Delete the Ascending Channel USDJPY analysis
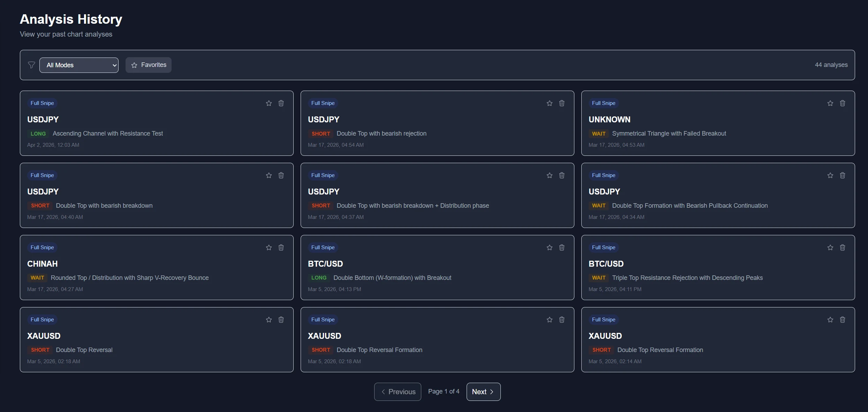The image size is (868, 412). click(281, 103)
